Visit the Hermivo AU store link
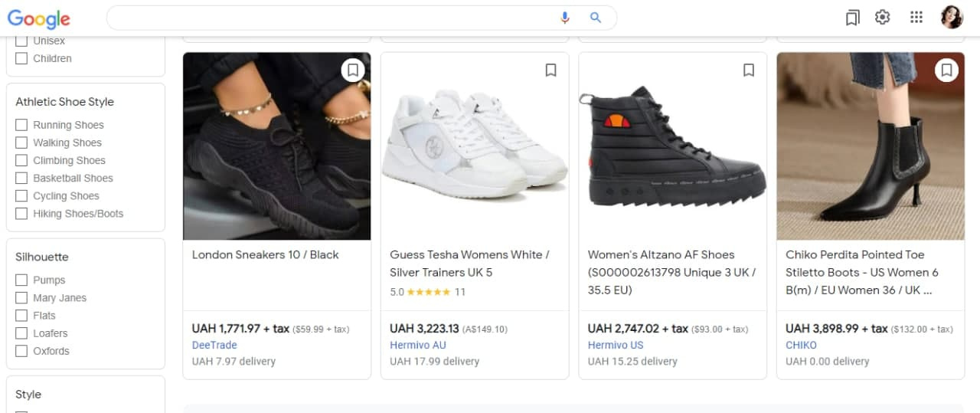 [x=418, y=345]
